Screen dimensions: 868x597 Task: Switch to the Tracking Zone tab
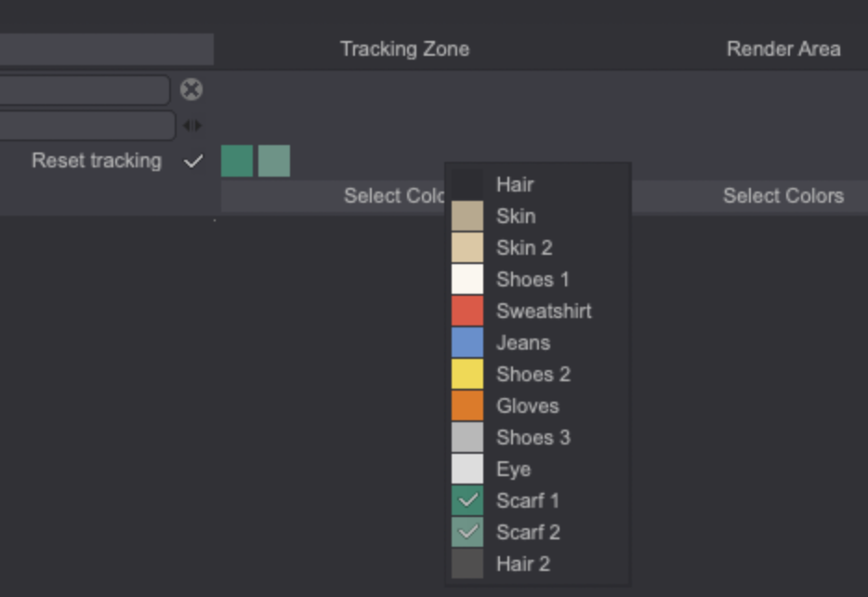tap(404, 48)
